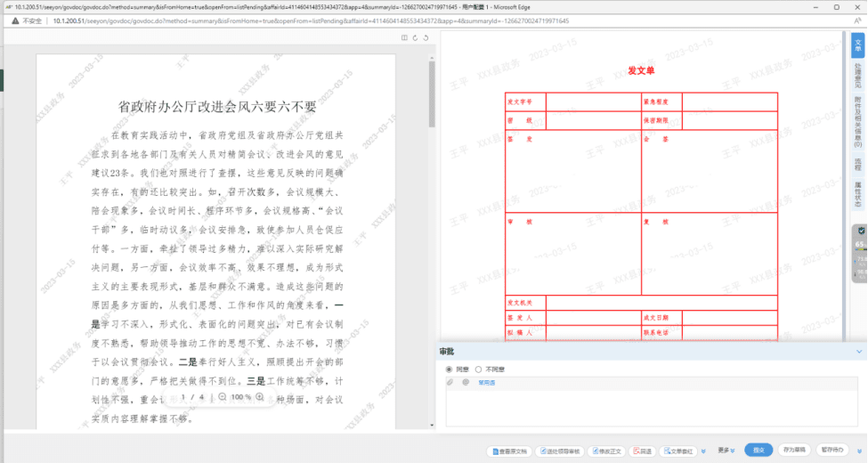The image size is (868, 463).
Task: Click the 文单套红 button
Action: pos(678,451)
